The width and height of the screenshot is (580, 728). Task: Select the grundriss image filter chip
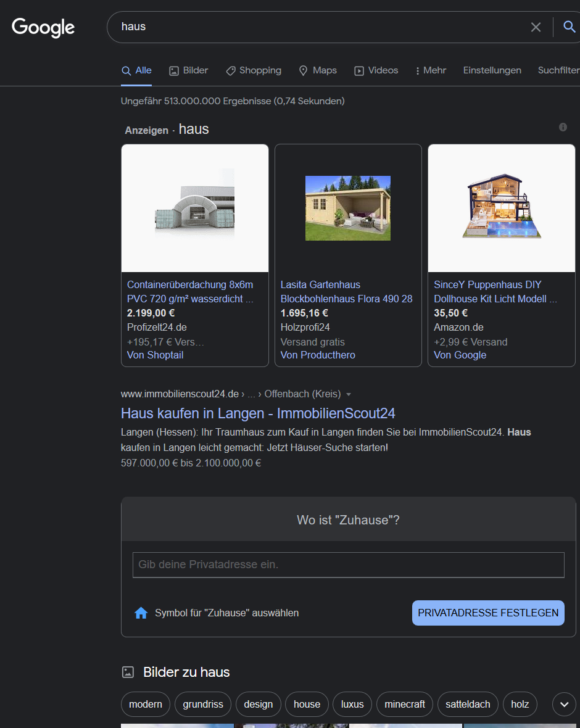pyautogui.click(x=203, y=705)
